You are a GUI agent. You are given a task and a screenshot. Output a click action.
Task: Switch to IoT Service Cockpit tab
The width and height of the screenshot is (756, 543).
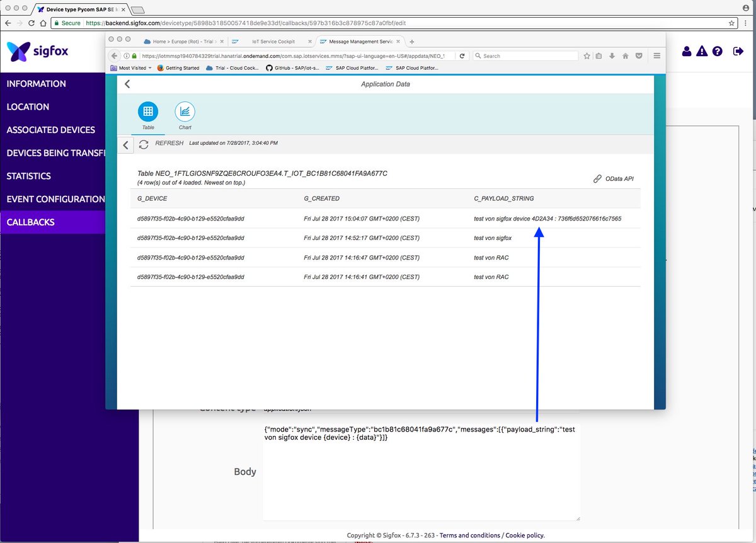(271, 42)
